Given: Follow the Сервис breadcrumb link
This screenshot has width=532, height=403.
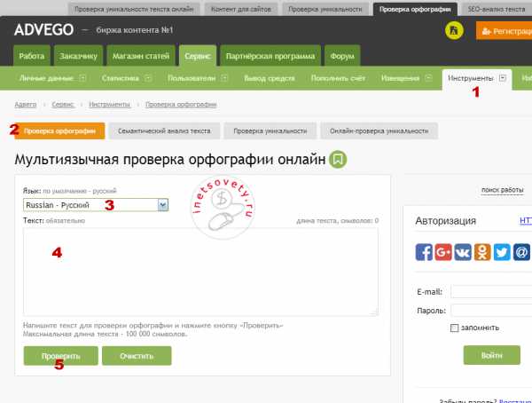Looking at the screenshot, I should click(63, 105).
